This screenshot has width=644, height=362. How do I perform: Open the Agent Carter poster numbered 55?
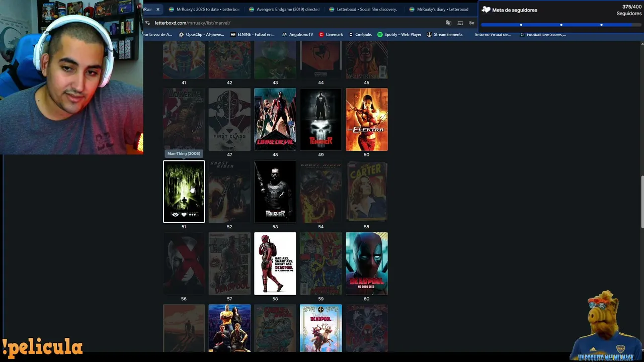click(x=367, y=192)
